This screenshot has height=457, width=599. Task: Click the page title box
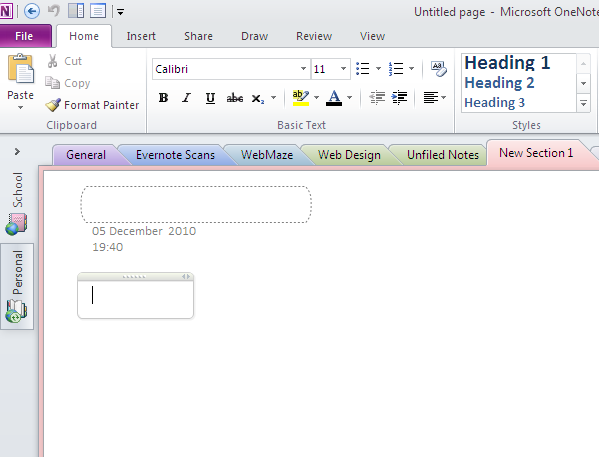[x=196, y=204]
